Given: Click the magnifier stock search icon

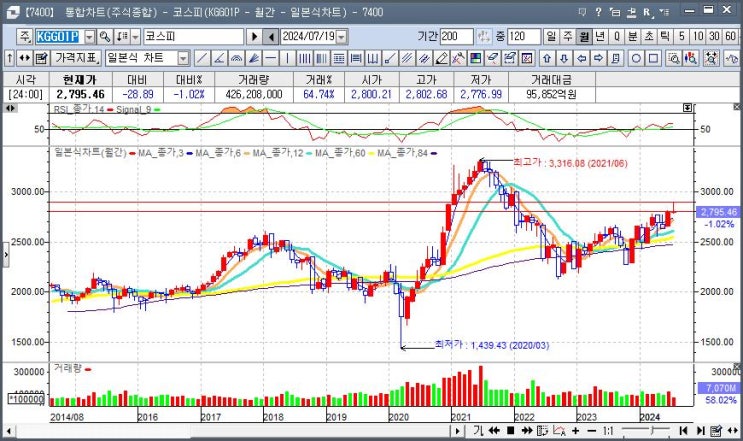Looking at the screenshot, I should 105,36.
